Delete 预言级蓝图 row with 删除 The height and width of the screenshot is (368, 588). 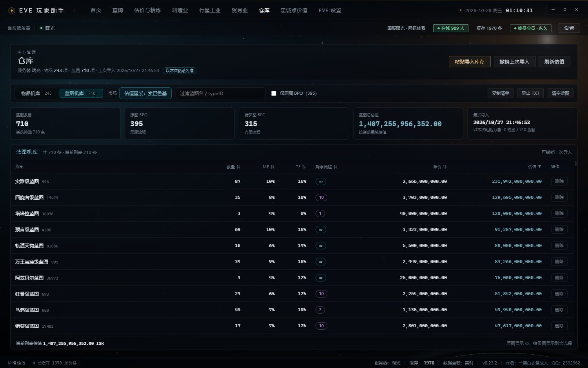pyautogui.click(x=559, y=229)
